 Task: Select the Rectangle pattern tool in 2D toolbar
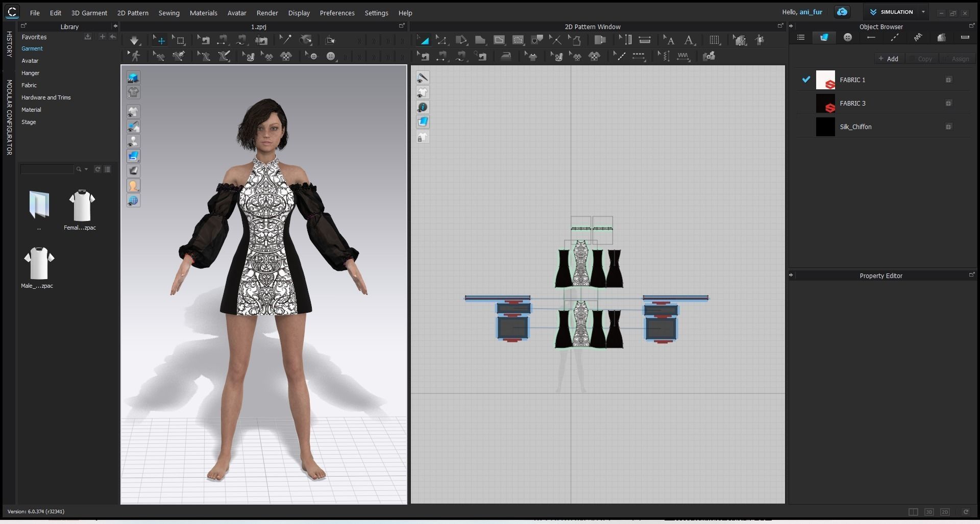(x=480, y=40)
